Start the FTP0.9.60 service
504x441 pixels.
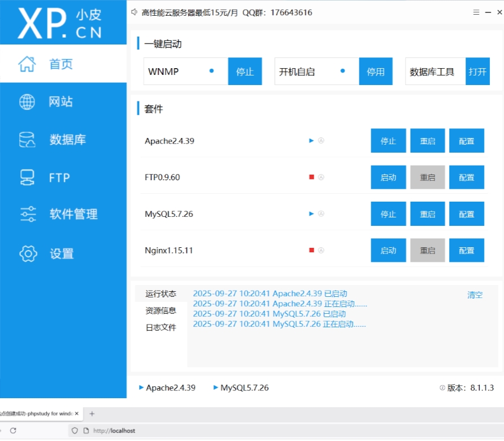click(389, 177)
